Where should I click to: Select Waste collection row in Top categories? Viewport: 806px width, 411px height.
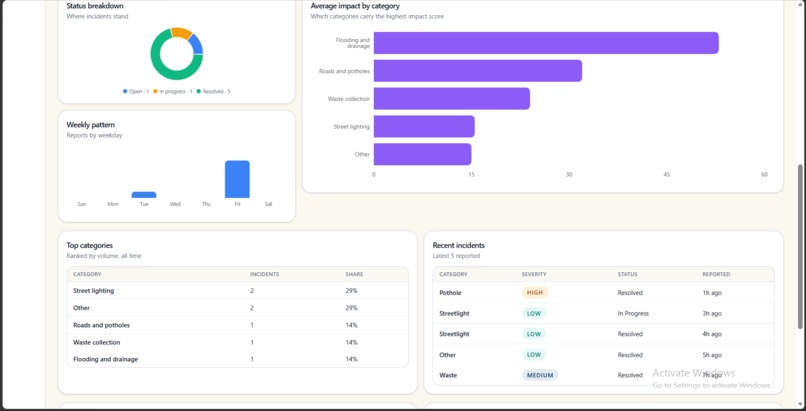pyautogui.click(x=237, y=342)
